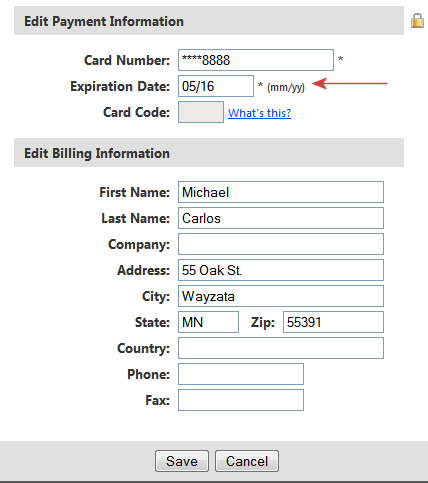This screenshot has width=428, height=483.
Task: Focus the empty Country field
Action: [x=281, y=348]
